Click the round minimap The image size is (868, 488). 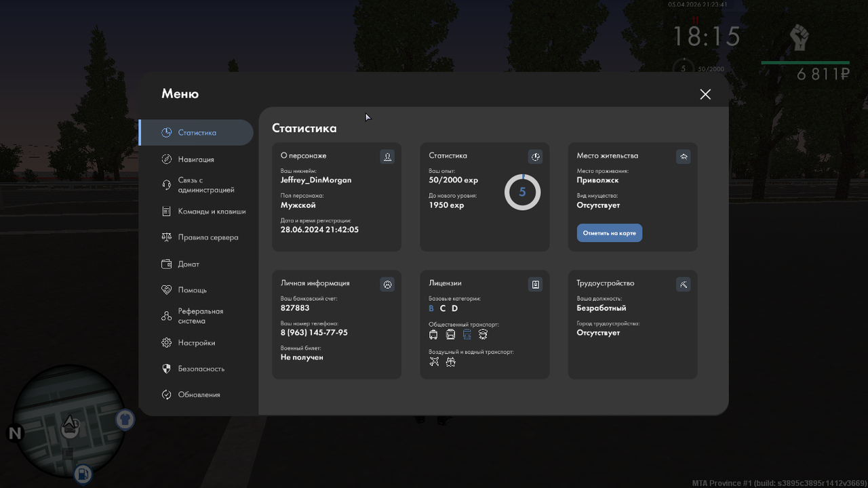69,423
